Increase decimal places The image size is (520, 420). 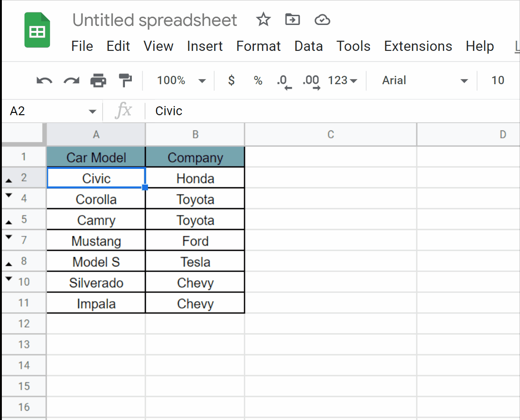tap(310, 80)
